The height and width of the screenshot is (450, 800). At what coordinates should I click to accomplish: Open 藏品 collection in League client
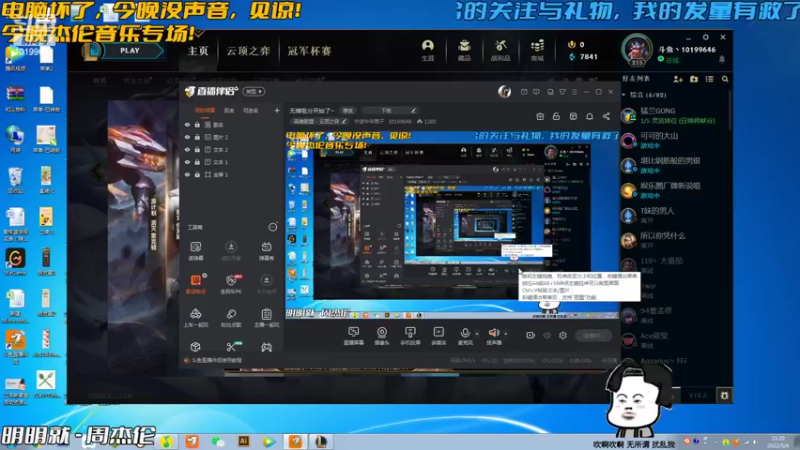[x=464, y=51]
